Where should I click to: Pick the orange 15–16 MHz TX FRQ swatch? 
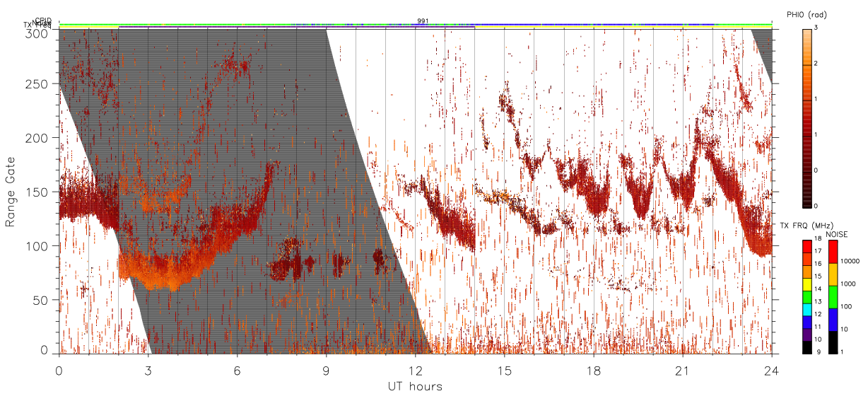pyautogui.click(x=807, y=272)
